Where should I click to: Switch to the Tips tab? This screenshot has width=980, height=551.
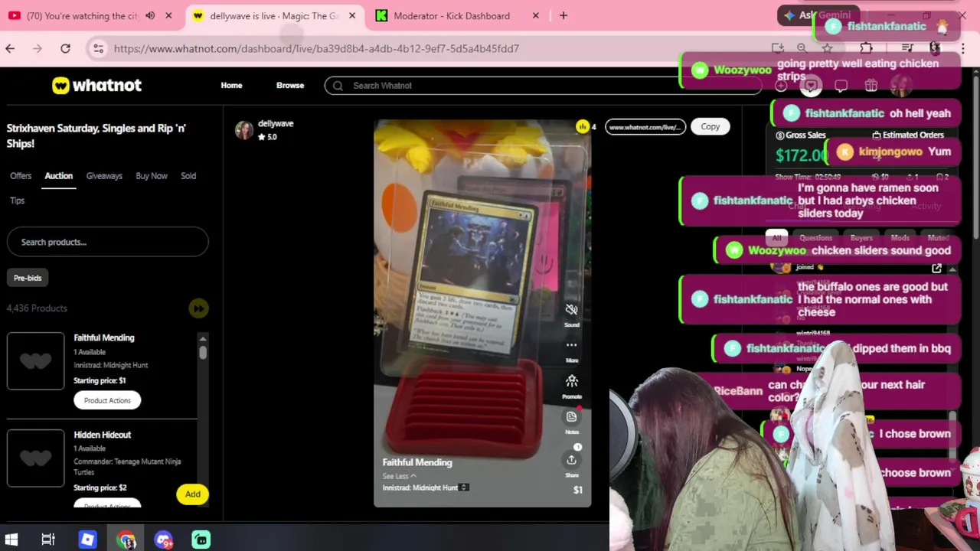(x=17, y=201)
